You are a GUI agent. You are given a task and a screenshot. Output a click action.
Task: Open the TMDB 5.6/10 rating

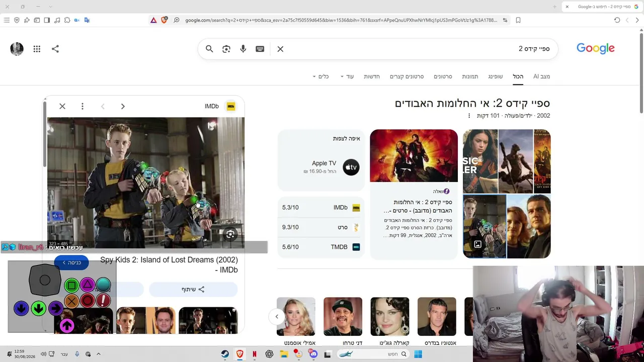pyautogui.click(x=321, y=247)
